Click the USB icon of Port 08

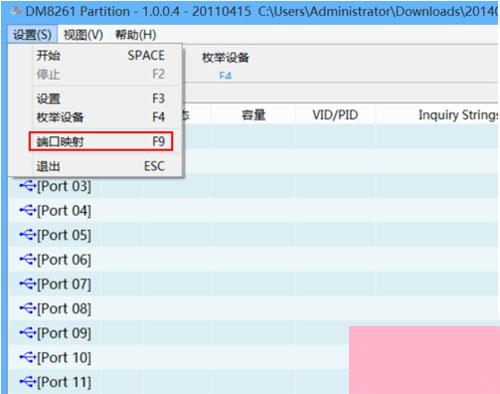coord(27,308)
